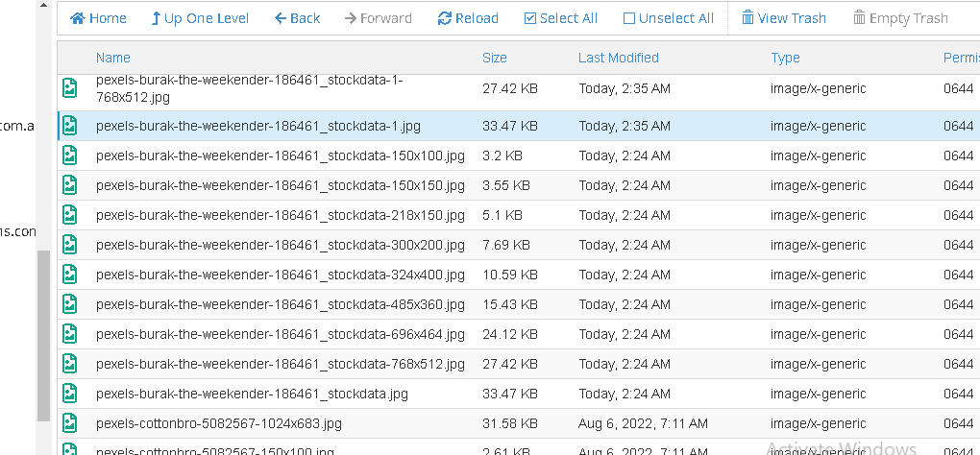Sort by Last Modified column header
The height and width of the screenshot is (455, 980).
[618, 58]
